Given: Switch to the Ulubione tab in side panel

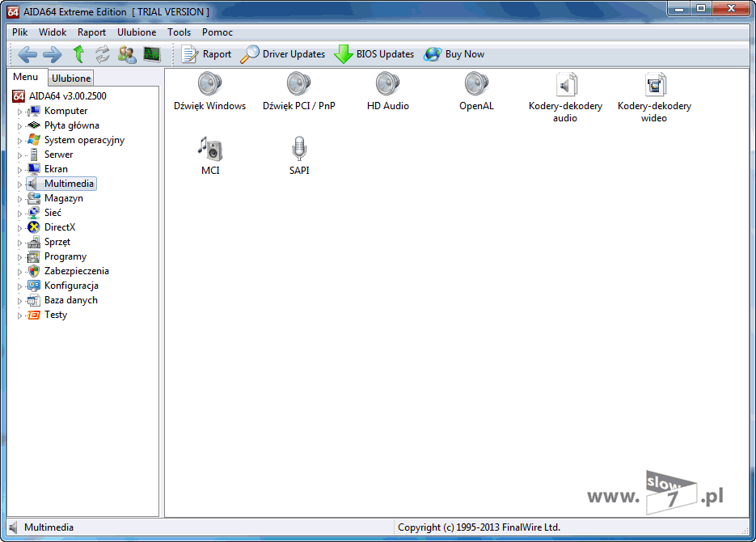Looking at the screenshot, I should point(71,78).
